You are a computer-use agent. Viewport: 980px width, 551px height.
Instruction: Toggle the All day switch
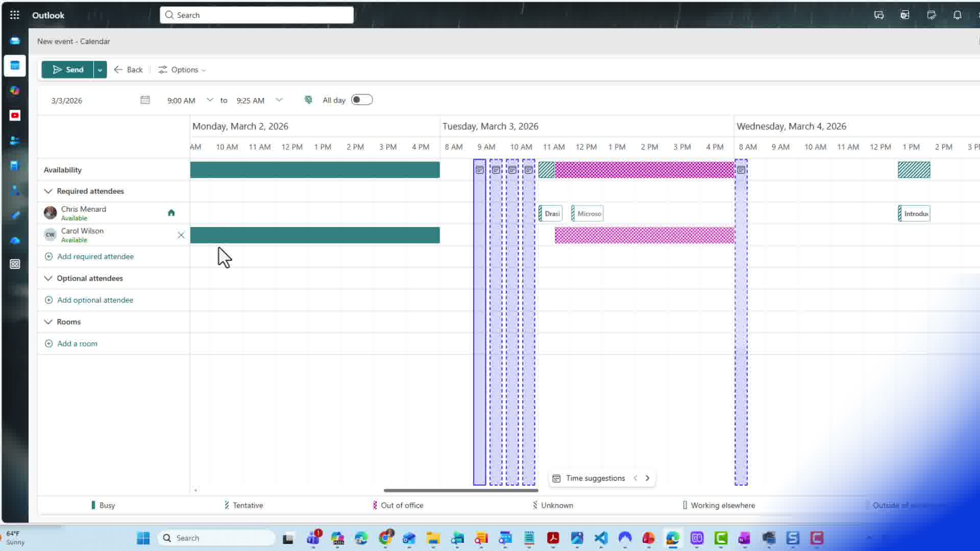coord(362,99)
